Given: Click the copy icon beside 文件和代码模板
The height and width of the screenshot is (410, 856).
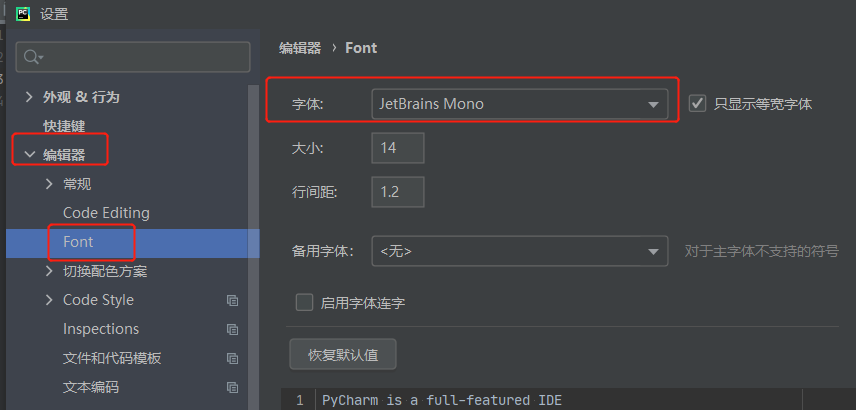Looking at the screenshot, I should point(233,359).
